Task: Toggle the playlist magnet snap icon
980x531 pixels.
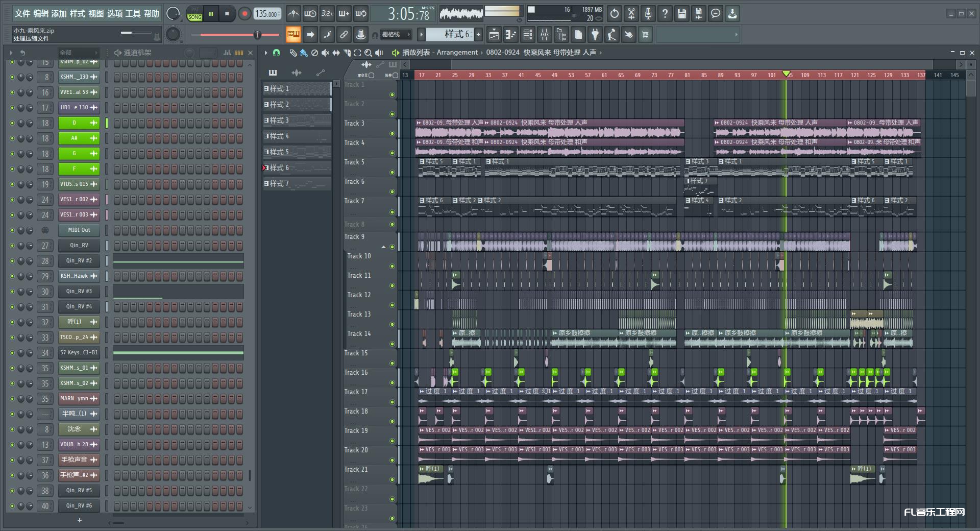Action: (x=276, y=53)
